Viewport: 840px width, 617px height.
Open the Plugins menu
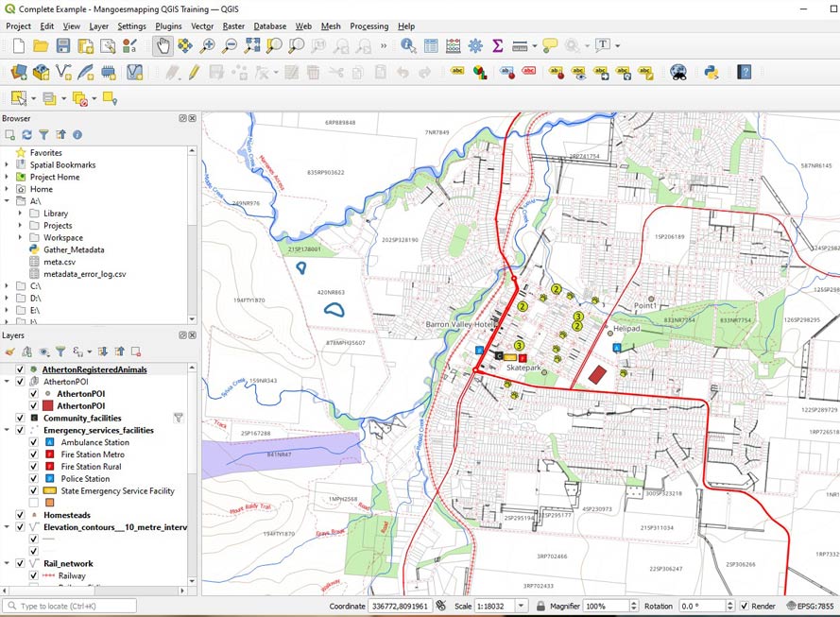pos(168,26)
